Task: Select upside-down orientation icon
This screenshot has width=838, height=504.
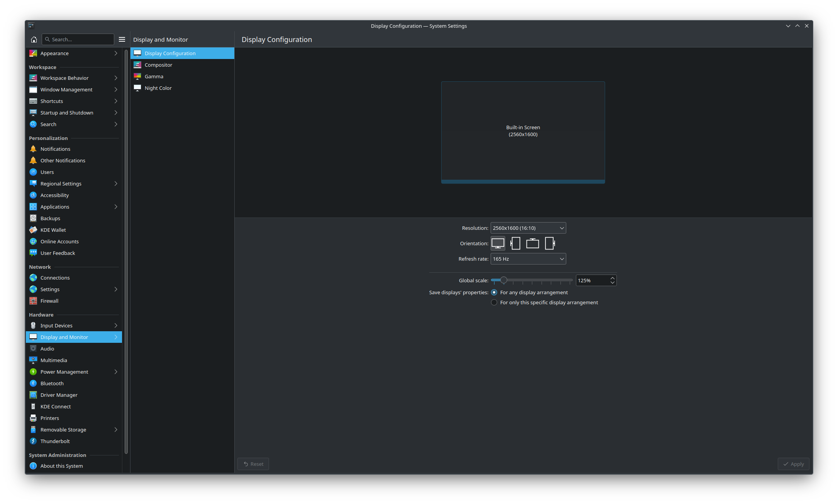Action: pyautogui.click(x=533, y=243)
